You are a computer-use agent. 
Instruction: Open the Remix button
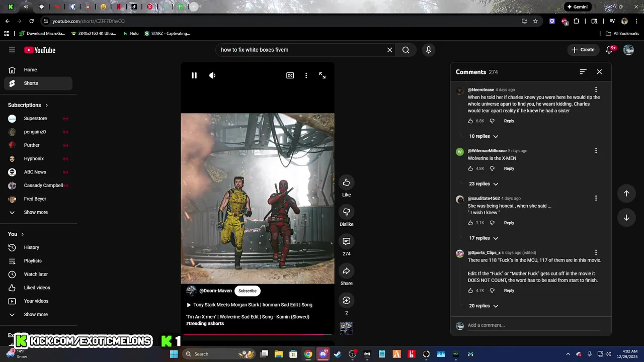pos(346,300)
